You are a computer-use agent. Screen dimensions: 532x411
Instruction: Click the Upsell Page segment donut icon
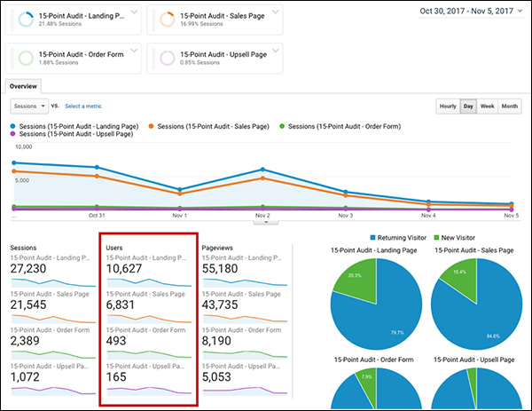click(x=168, y=58)
